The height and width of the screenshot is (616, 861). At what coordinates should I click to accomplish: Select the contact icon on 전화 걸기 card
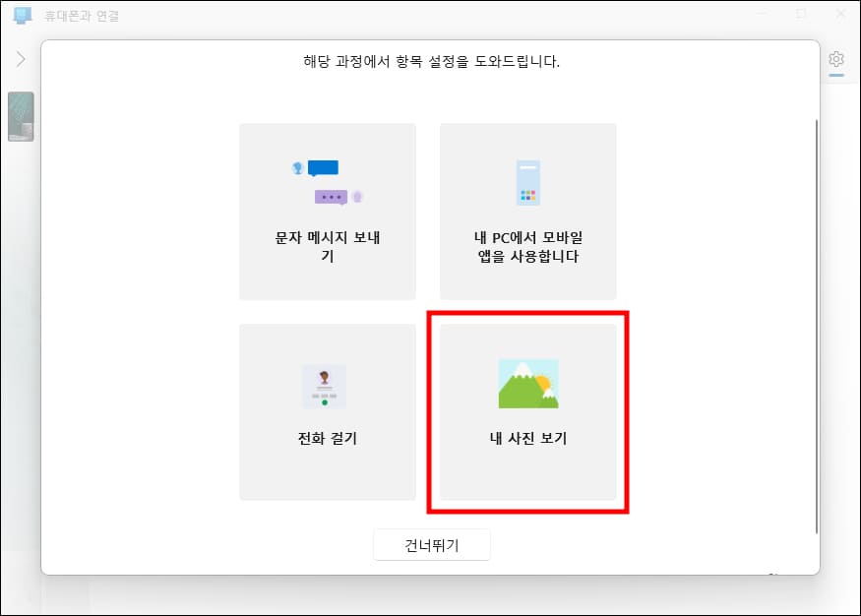[327, 386]
